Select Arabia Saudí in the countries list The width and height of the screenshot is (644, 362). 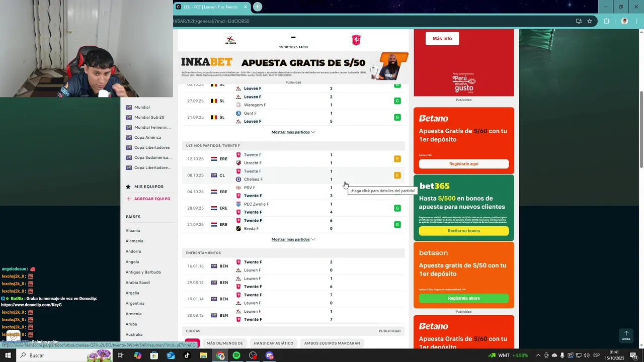tap(138, 283)
